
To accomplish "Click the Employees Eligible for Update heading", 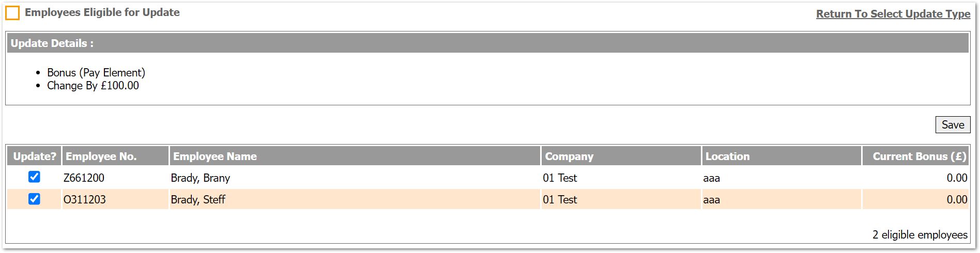I will (102, 12).
